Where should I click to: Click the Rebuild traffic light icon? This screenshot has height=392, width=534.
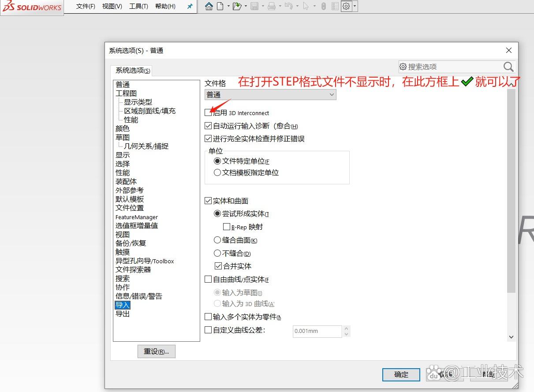323,6
